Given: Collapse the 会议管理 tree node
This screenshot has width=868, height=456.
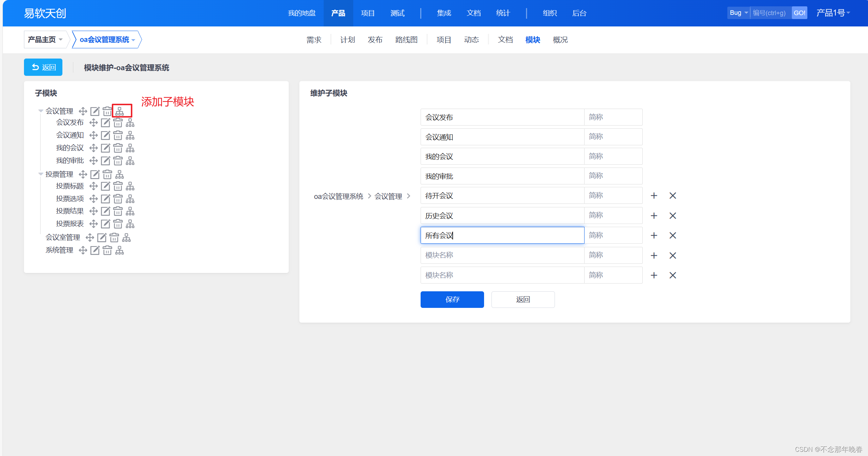Looking at the screenshot, I should (x=41, y=111).
